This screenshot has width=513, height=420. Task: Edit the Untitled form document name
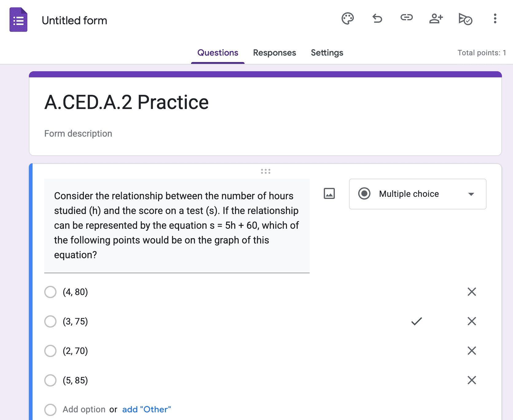pos(74,21)
